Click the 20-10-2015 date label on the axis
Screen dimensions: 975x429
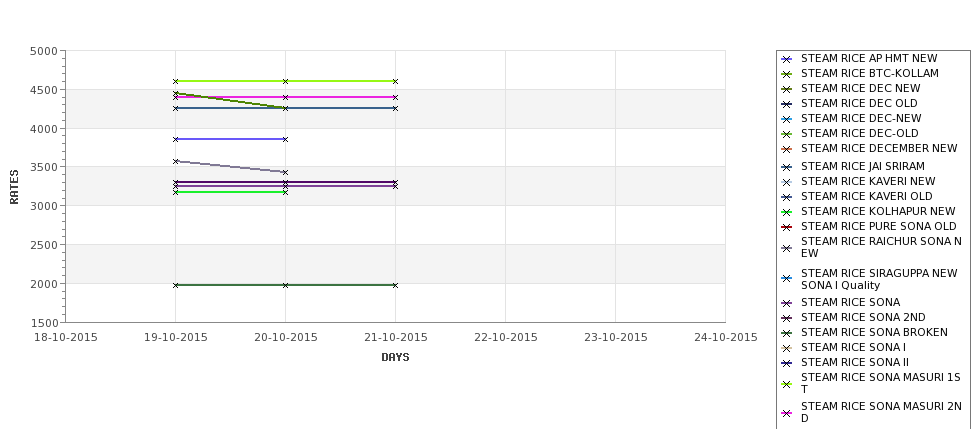(285, 338)
